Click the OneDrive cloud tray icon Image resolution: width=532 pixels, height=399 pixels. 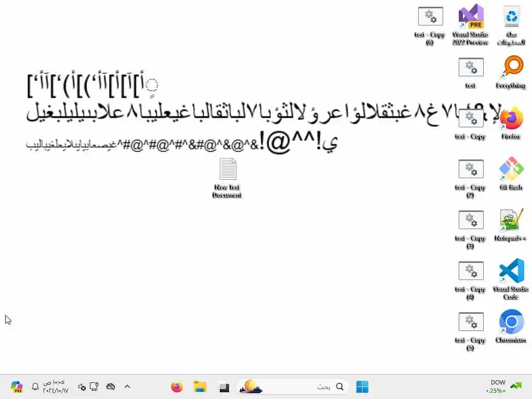pos(111,387)
